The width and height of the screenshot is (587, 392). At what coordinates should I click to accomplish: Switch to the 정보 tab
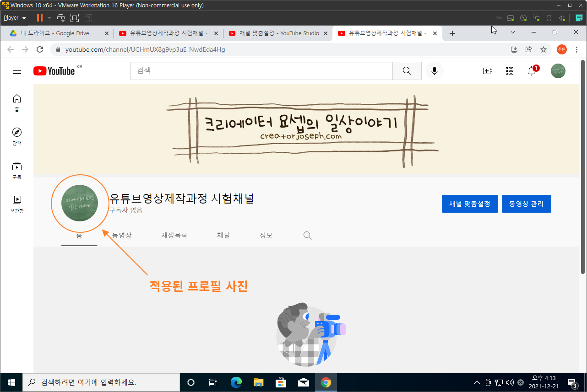(266, 236)
